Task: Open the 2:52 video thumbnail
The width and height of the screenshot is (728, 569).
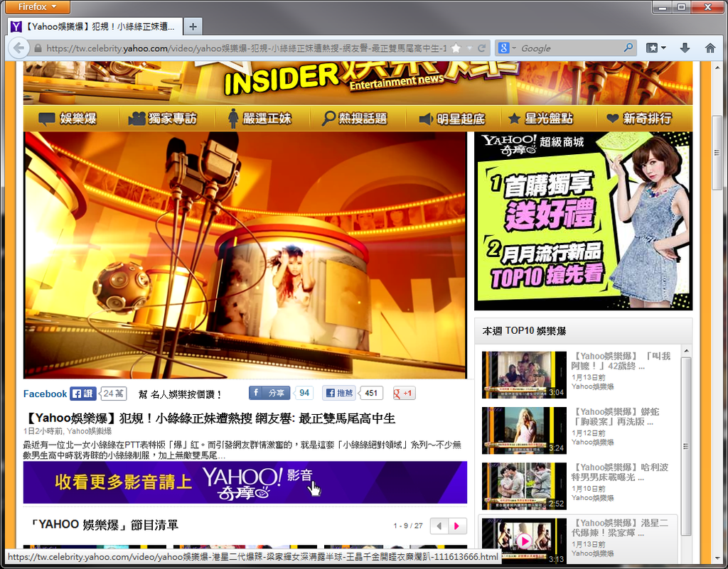Action: pos(524,486)
